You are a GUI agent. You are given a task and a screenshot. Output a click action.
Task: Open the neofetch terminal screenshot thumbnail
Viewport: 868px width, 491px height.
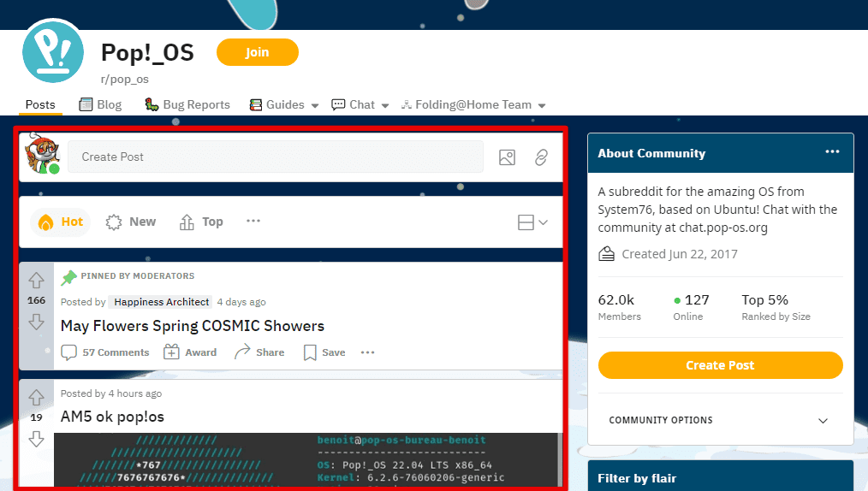click(307, 460)
